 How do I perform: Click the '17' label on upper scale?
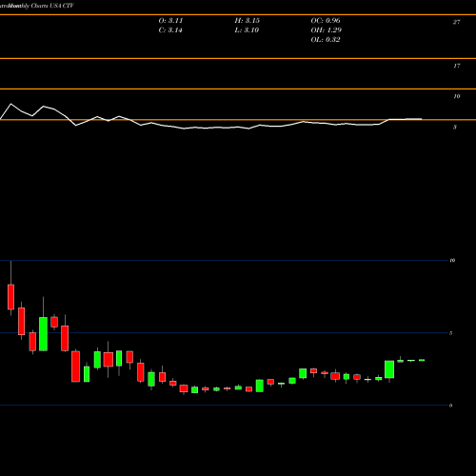pos(456,66)
